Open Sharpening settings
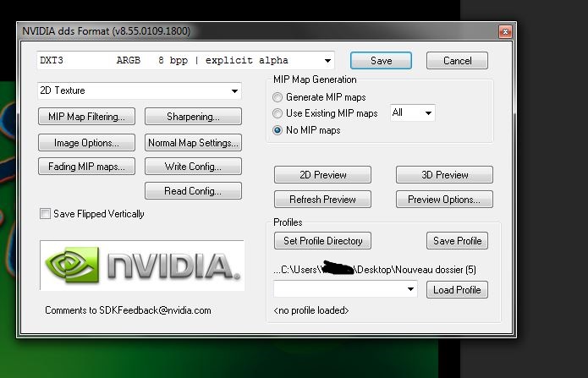The width and height of the screenshot is (588, 378). [193, 117]
